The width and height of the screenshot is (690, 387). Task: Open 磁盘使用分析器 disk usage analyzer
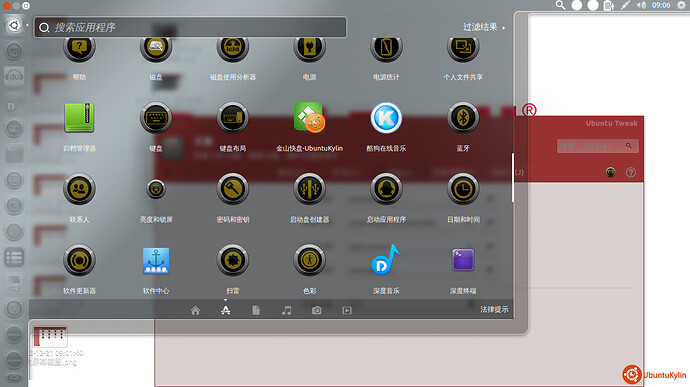(x=232, y=48)
